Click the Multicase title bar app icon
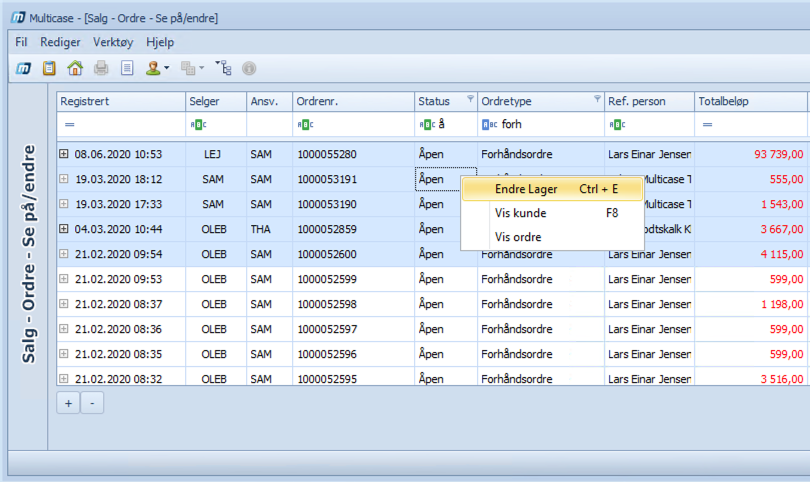This screenshot has width=810, height=482. pyautogui.click(x=18, y=18)
